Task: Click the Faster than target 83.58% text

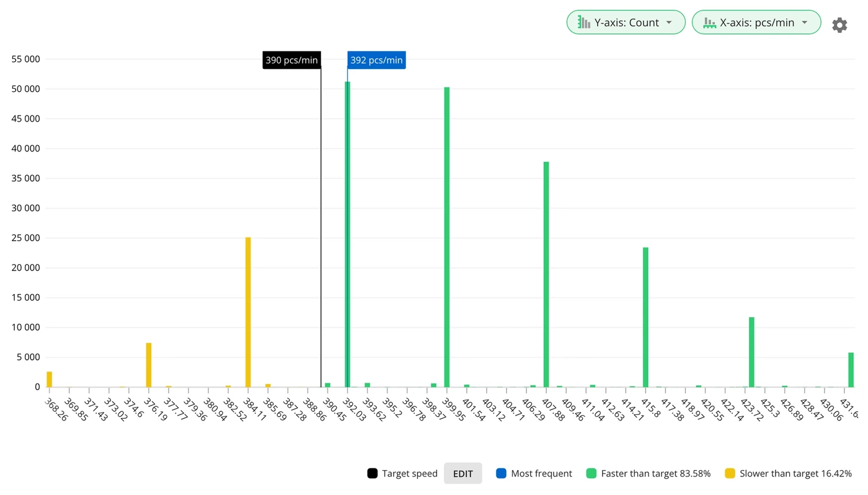Action: pyautogui.click(x=655, y=473)
